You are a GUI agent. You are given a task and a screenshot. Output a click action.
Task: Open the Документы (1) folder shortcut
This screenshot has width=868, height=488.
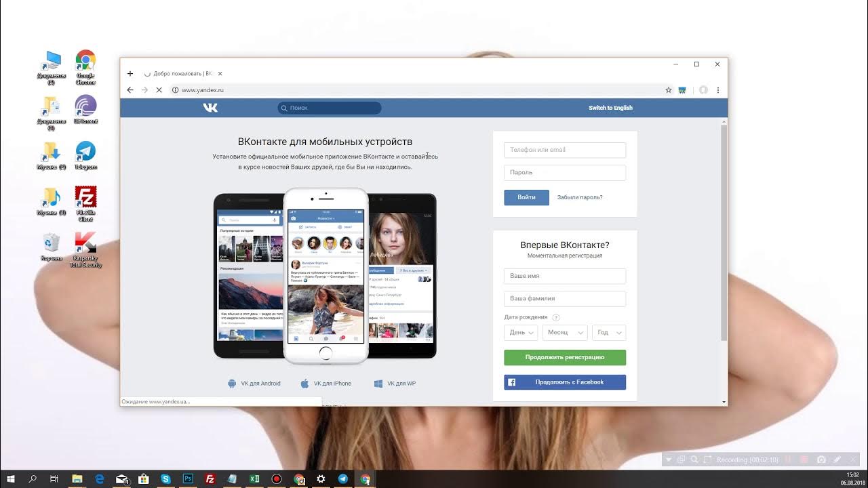(x=52, y=113)
